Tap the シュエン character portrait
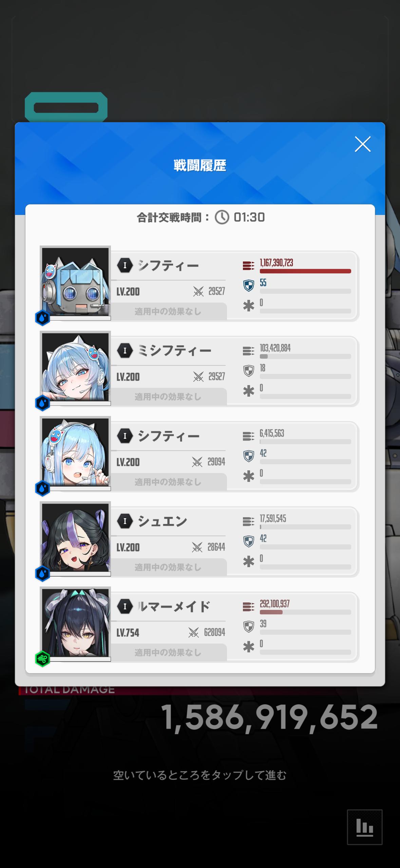Viewport: 400px width, 868px height. point(75,538)
